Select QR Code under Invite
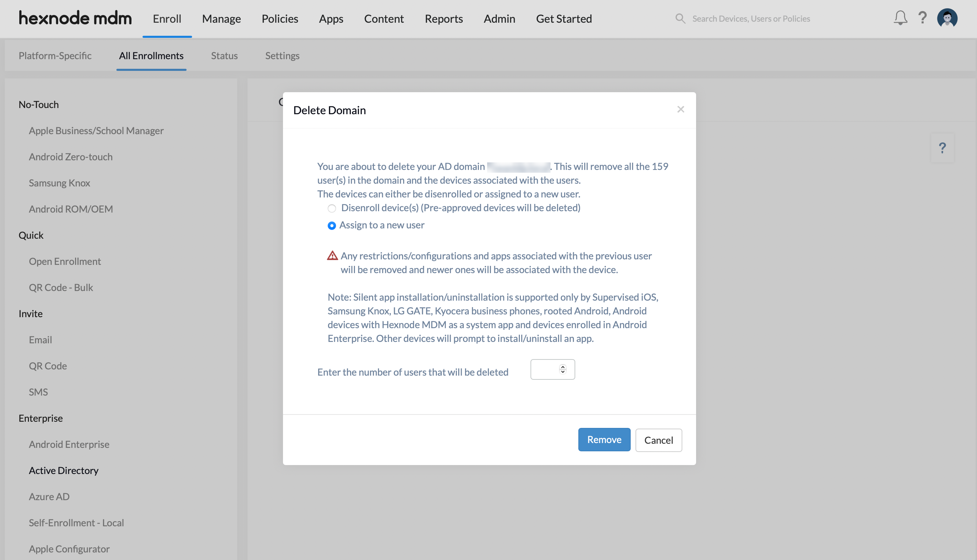Screen dimensions: 977x560 [x=48, y=366]
